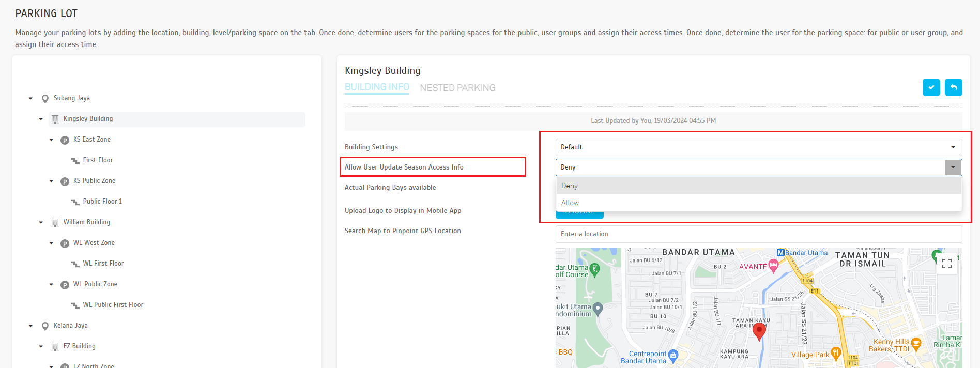Open the Building Settings Default dropdown

(x=758, y=147)
